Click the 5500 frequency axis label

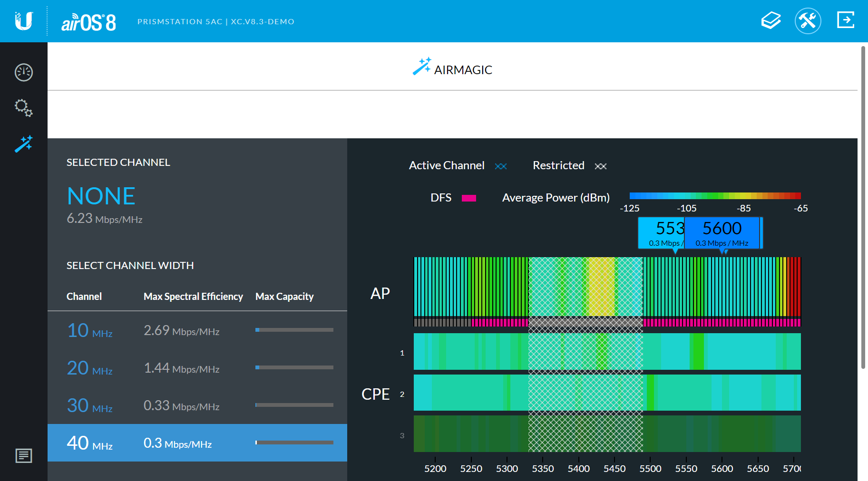tap(650, 469)
